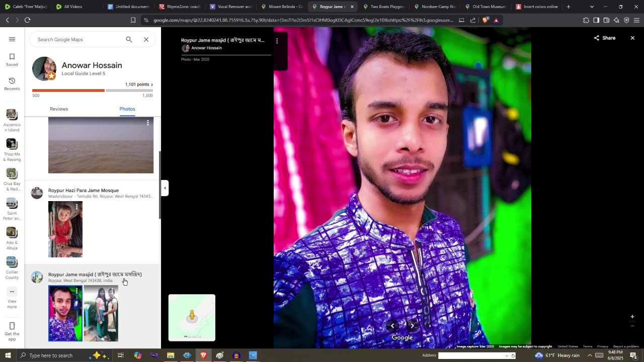The width and height of the screenshot is (644, 362).
Task: Open a new browser tab
Action: (569, 7)
